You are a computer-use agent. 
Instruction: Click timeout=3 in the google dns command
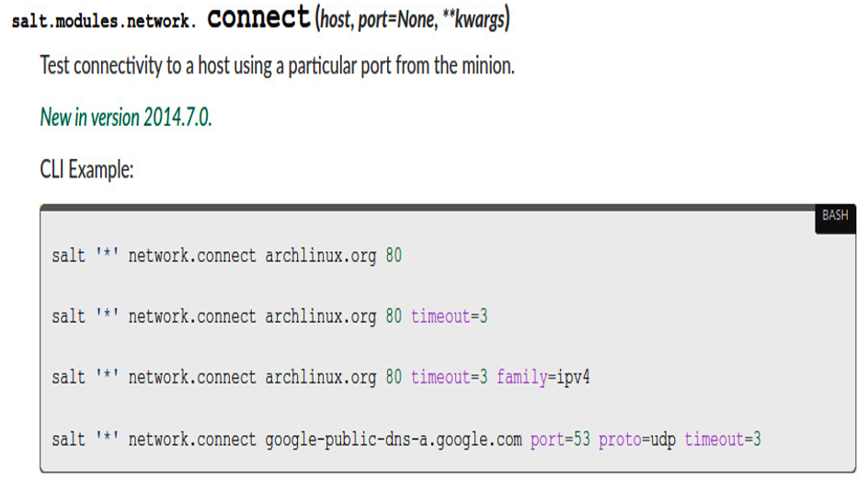pyautogui.click(x=723, y=440)
